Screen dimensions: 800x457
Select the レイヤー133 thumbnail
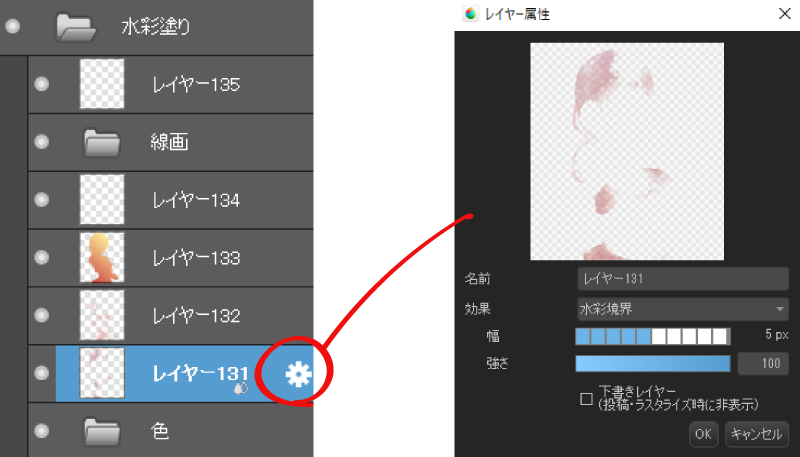102,258
